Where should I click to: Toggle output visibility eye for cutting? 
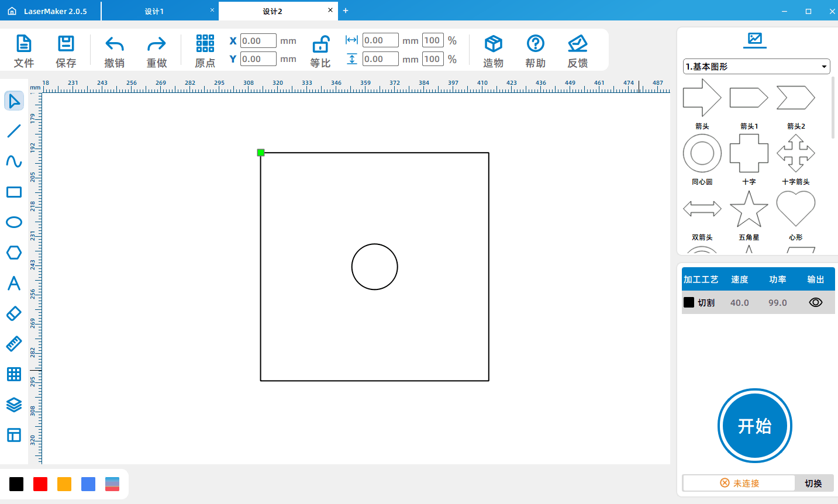pyautogui.click(x=816, y=302)
